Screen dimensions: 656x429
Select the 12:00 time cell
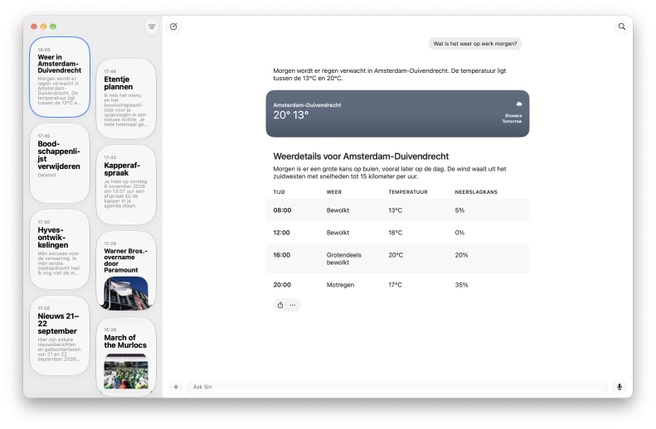(x=282, y=233)
